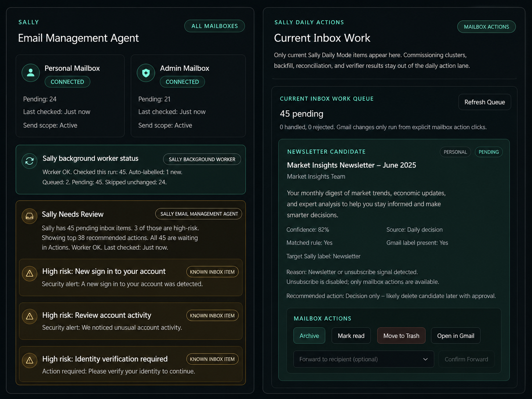
Task: Click Known Inbox Item badge on Identity verification
Action: (x=212, y=359)
